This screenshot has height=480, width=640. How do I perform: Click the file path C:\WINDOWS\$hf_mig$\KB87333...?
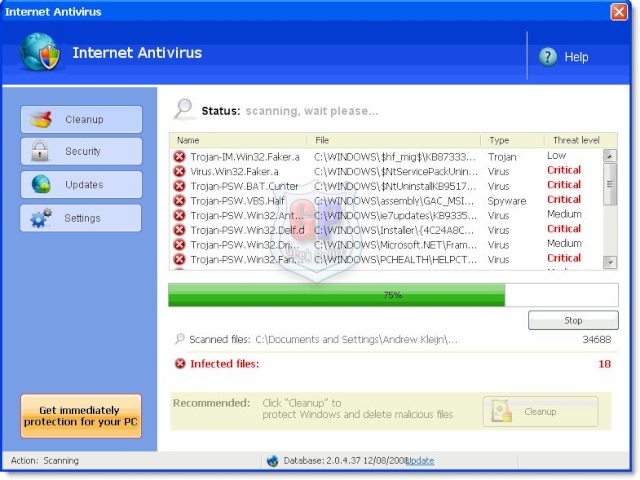pyautogui.click(x=395, y=157)
